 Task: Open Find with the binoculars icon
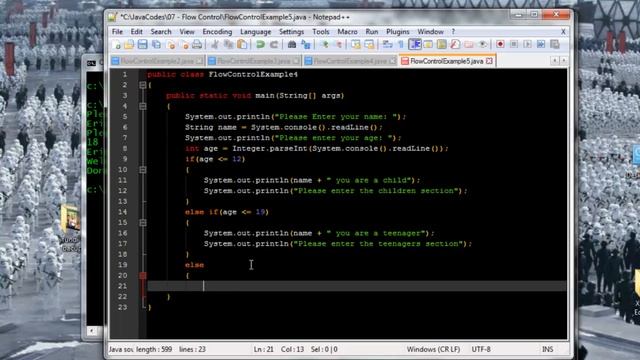click(292, 44)
